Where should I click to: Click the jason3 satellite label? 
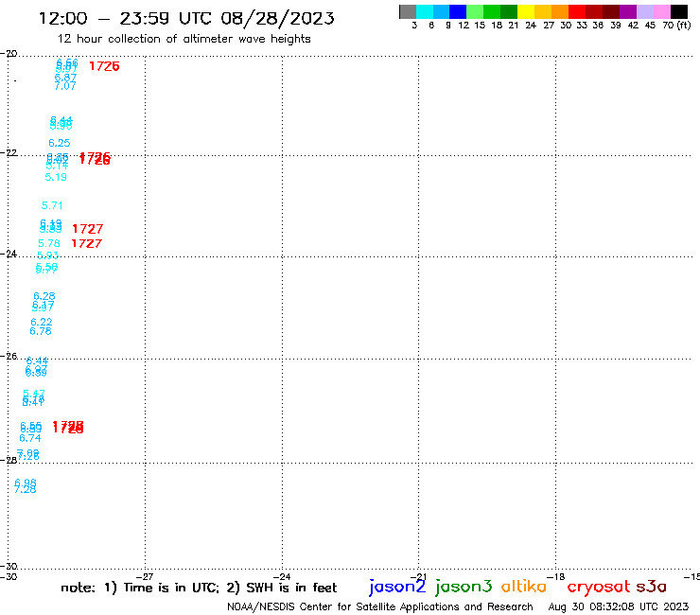463,587
